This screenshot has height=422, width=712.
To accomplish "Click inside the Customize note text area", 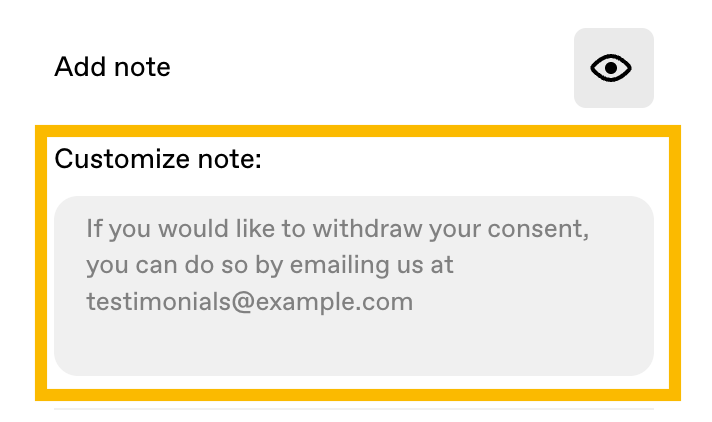I will click(354, 286).
